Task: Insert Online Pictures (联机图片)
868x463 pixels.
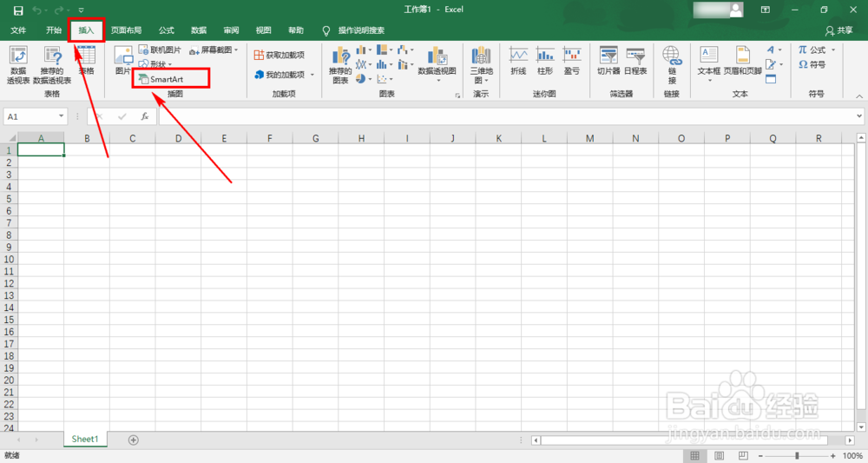Action: pos(160,50)
